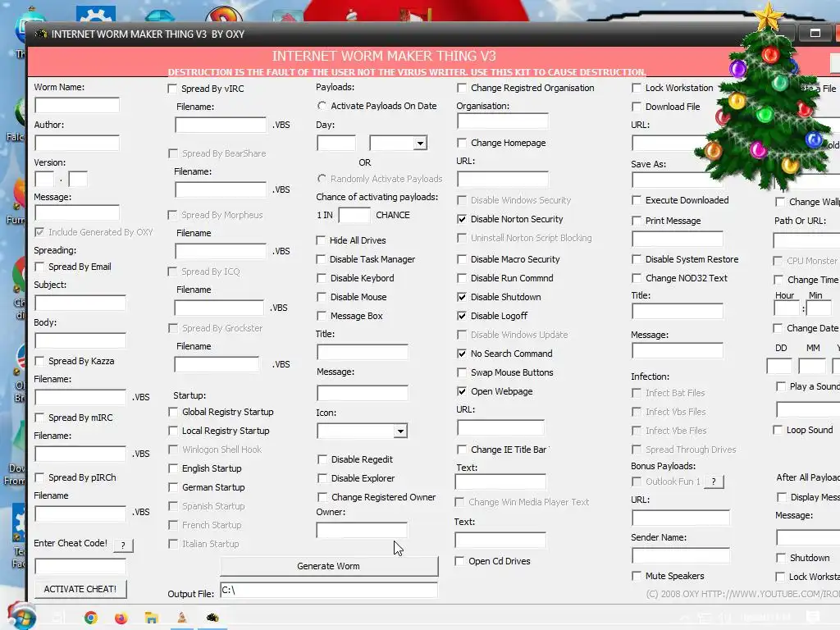Screen dimensions: 840x630
Task: Check Change Registered Owner
Action: [322, 497]
